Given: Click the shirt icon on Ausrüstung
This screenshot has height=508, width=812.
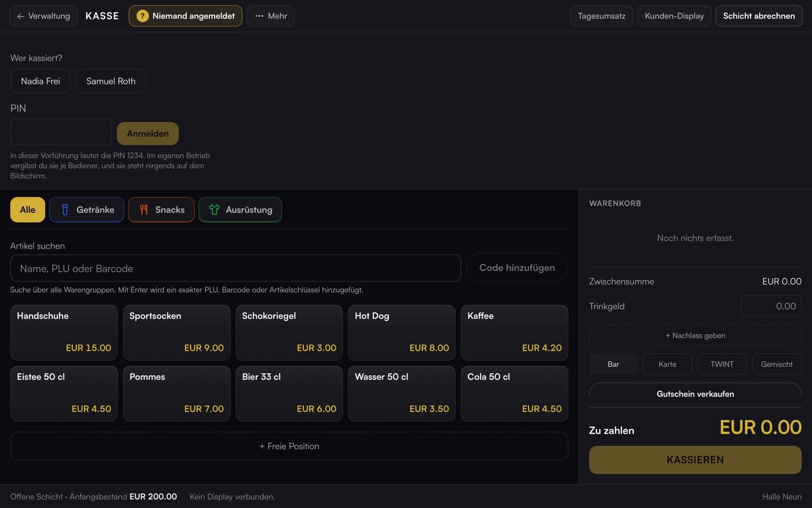Looking at the screenshot, I should tap(214, 210).
